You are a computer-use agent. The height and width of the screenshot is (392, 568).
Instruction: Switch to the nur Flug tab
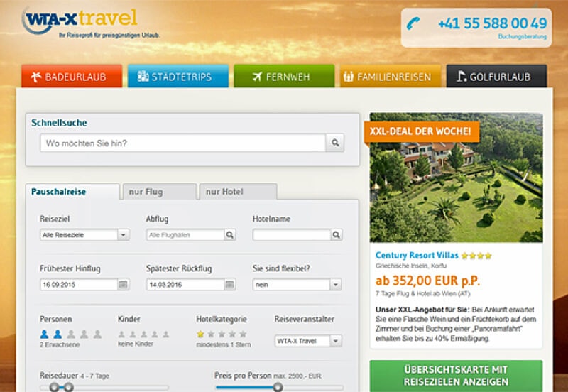pos(158,192)
